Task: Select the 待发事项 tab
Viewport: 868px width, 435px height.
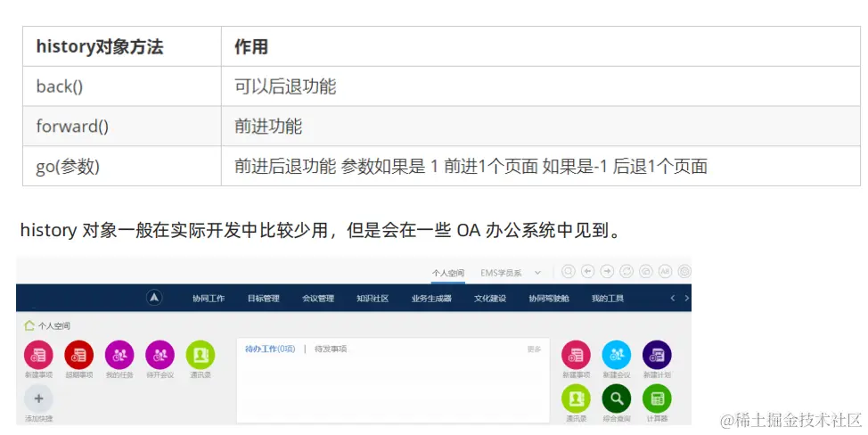Action: tap(331, 349)
